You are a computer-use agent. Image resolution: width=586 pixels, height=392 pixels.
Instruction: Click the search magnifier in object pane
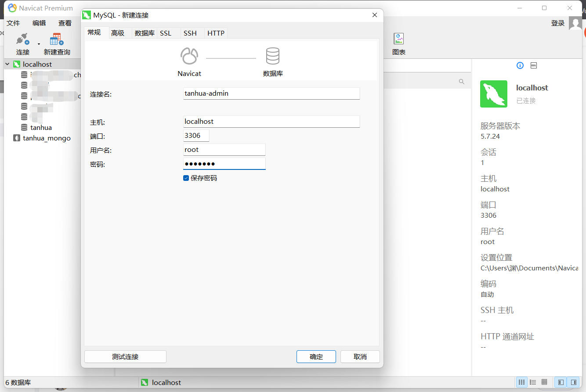pos(461,82)
